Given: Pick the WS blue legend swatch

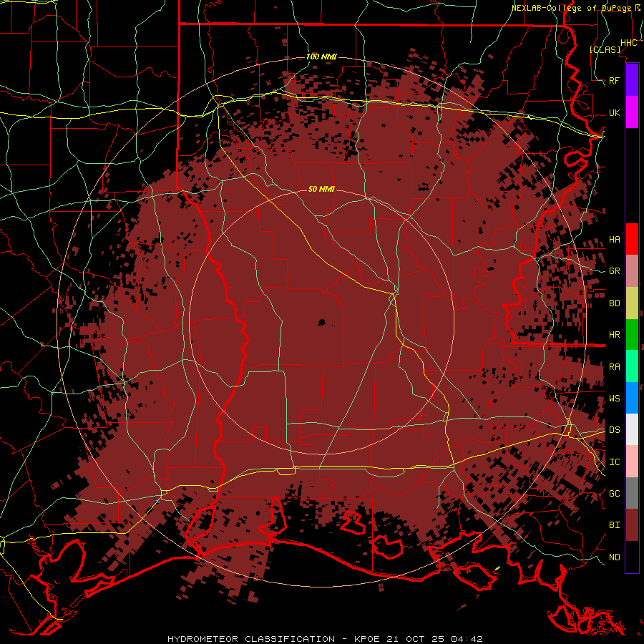Looking at the screenshot, I should coord(632,398).
